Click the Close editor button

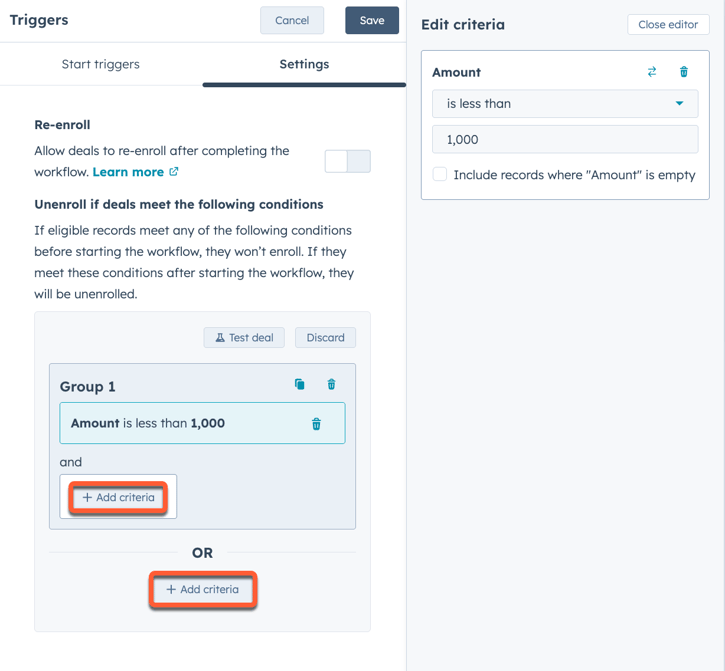click(668, 25)
